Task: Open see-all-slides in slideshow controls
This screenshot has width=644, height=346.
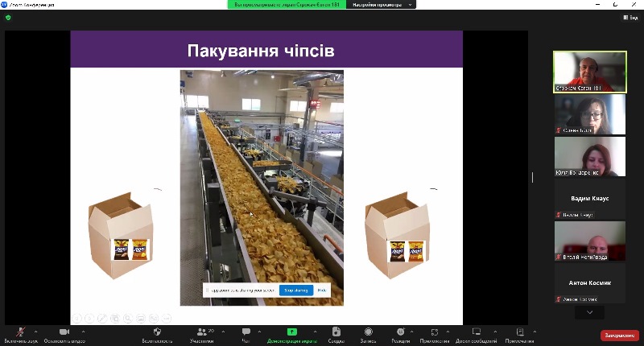Action: (115, 318)
